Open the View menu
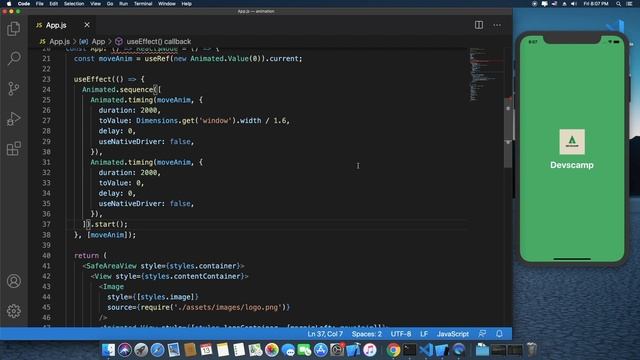Screen dimensions: 640x360 (96, 4)
